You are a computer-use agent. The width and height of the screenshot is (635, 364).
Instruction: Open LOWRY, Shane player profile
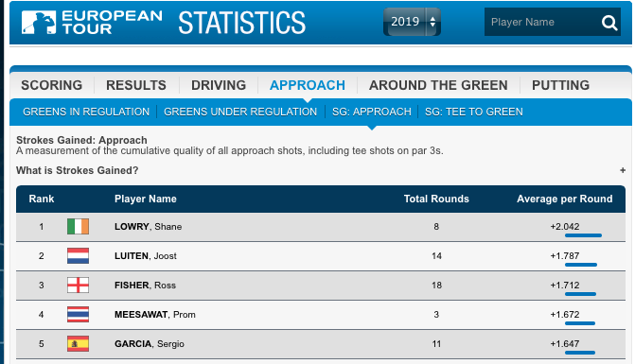tap(148, 227)
